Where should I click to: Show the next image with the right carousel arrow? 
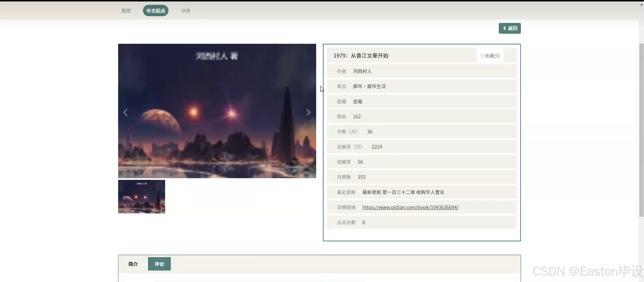pyautogui.click(x=309, y=112)
